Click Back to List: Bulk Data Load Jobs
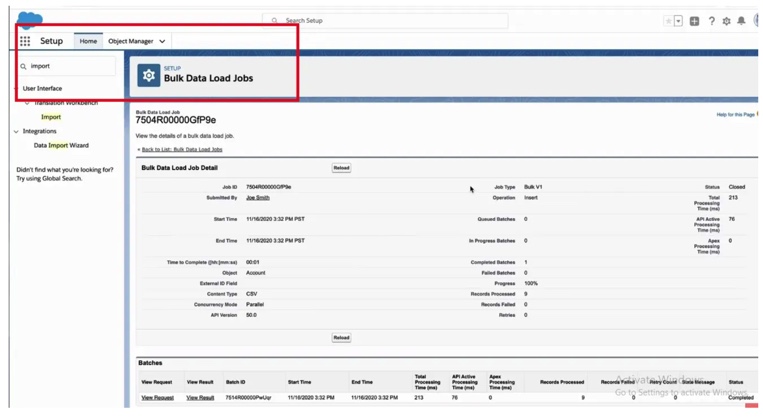Image resolution: width=763 pixels, height=418 pixels. pyautogui.click(x=182, y=149)
